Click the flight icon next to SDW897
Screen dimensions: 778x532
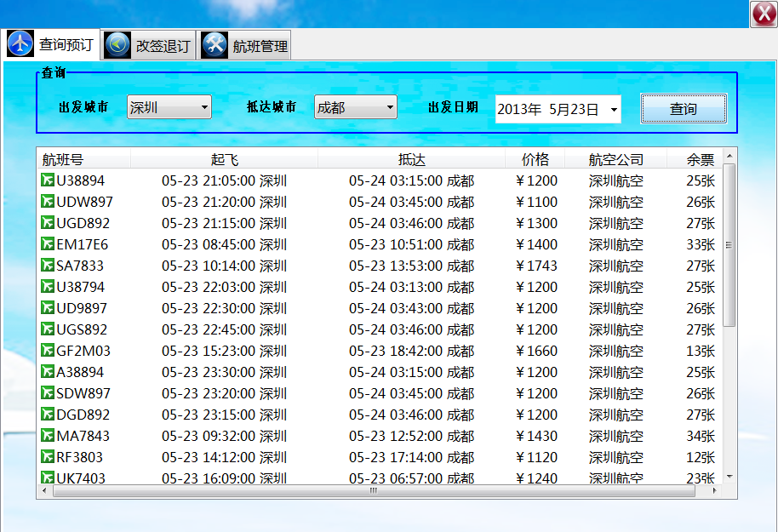pos(48,393)
